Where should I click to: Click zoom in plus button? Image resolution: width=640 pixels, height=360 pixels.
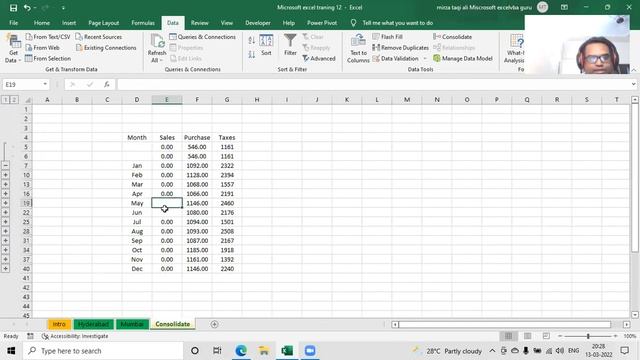click(616, 336)
